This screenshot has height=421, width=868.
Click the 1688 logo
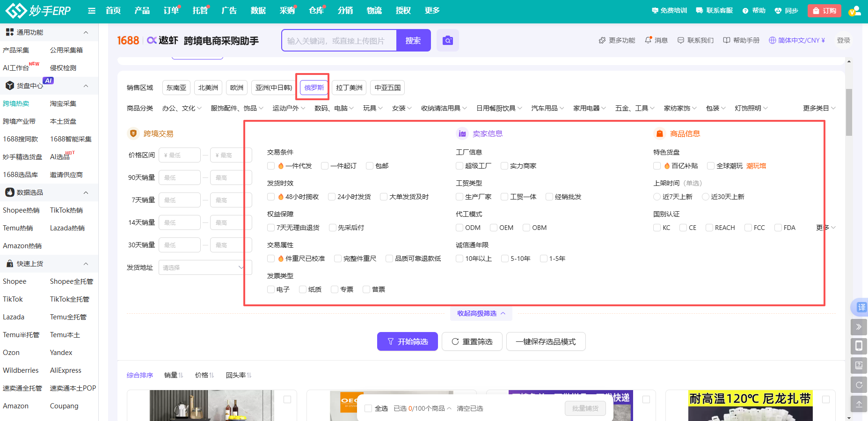pyautogui.click(x=128, y=41)
